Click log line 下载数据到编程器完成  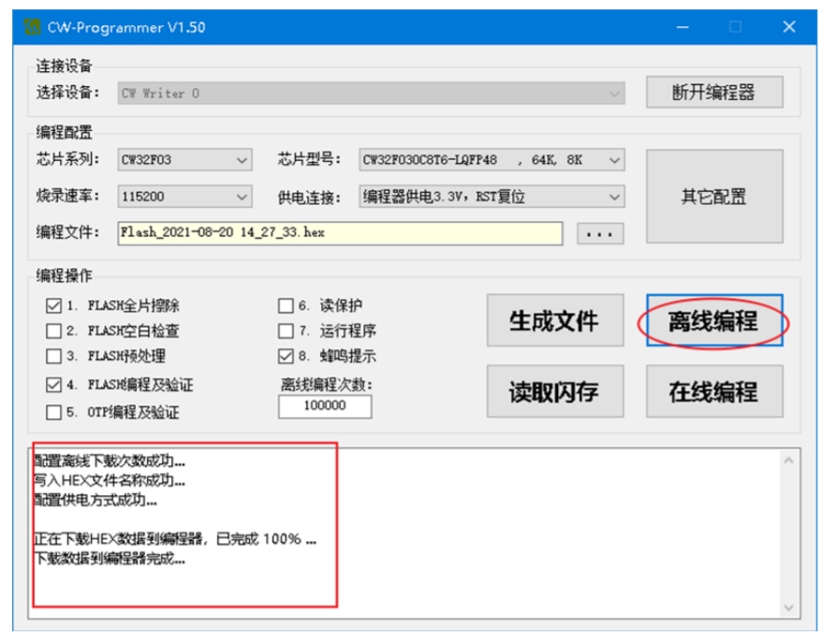[109, 559]
